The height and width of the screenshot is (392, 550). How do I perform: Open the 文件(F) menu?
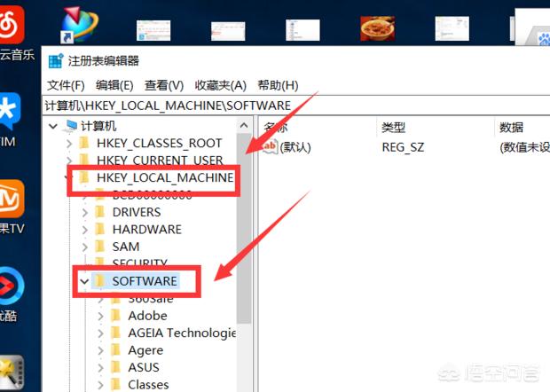point(66,85)
